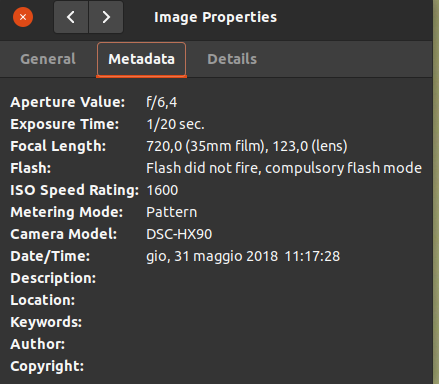Select the aperture value f/6,4
This screenshot has height=384, width=439.
(x=162, y=102)
